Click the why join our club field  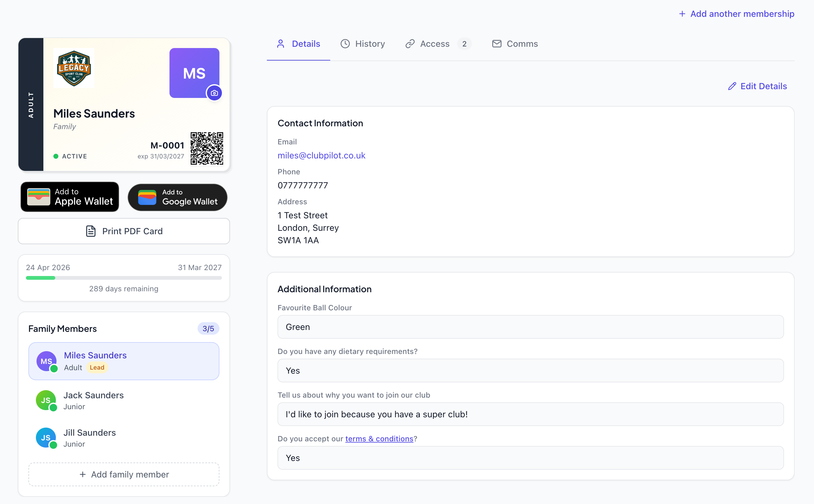pos(530,414)
